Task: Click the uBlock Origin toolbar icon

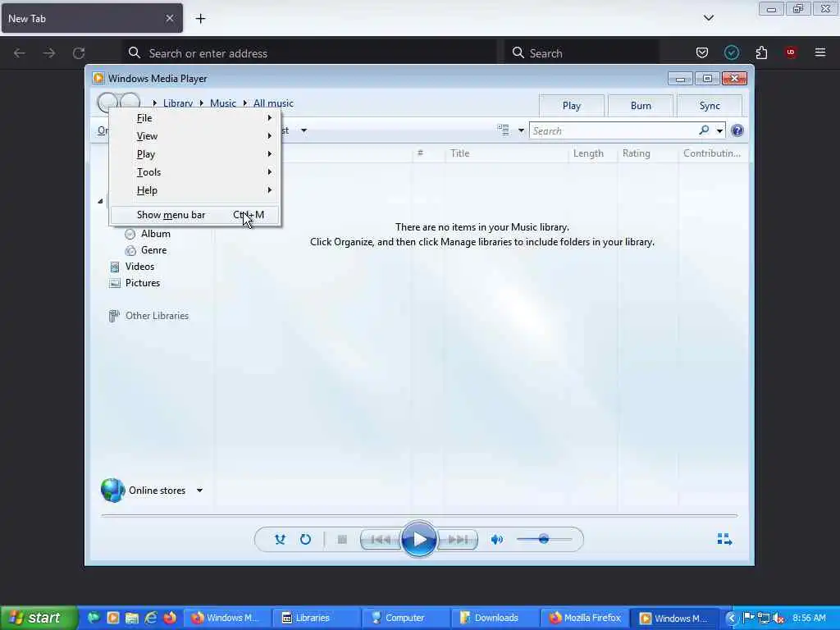Action: click(791, 52)
